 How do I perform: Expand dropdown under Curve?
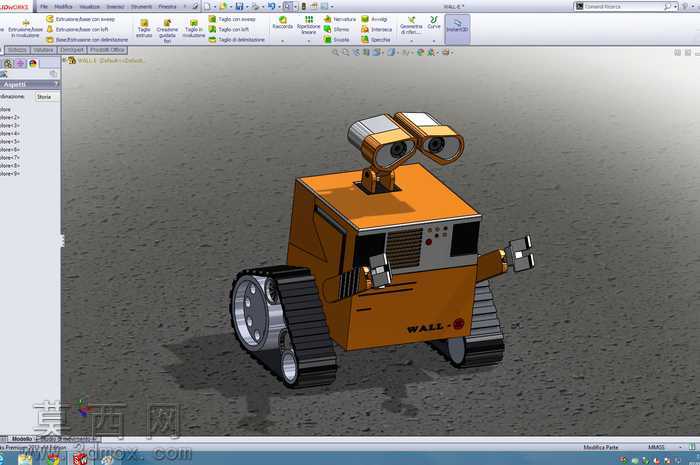[x=433, y=41]
